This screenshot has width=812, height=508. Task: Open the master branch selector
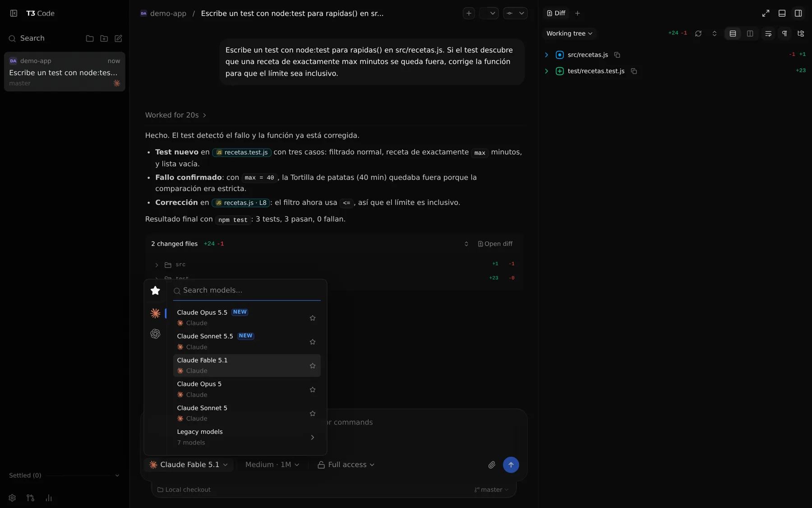pos(491,490)
